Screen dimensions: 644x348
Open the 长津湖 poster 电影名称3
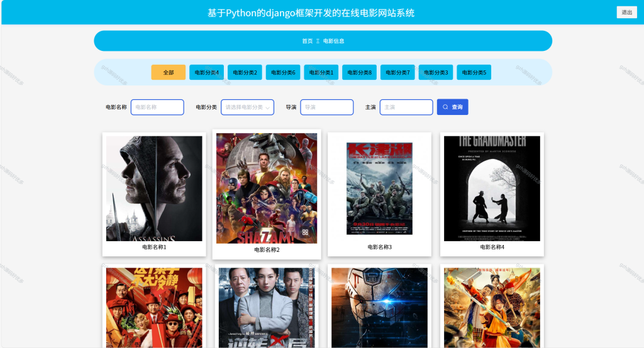[379, 189]
